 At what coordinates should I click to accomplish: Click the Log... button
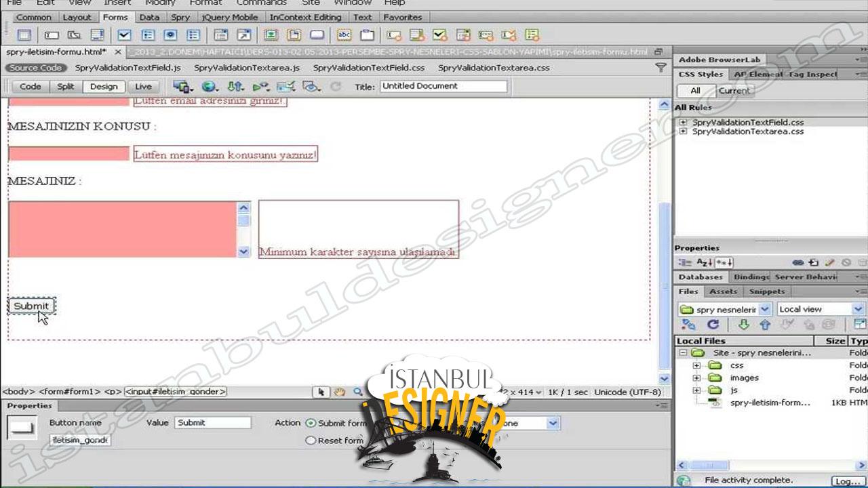[847, 481]
